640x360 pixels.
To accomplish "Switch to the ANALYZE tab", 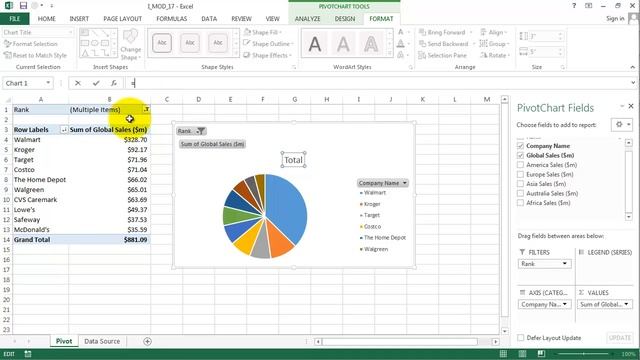I will [x=307, y=19].
